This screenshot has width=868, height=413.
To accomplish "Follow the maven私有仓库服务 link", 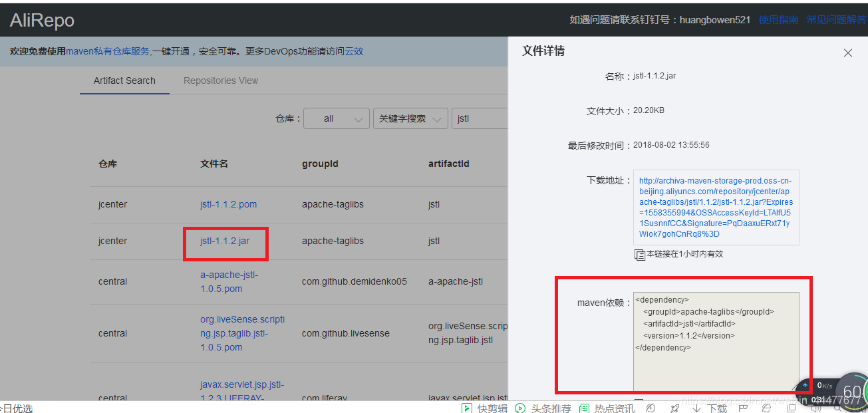I will tap(108, 51).
